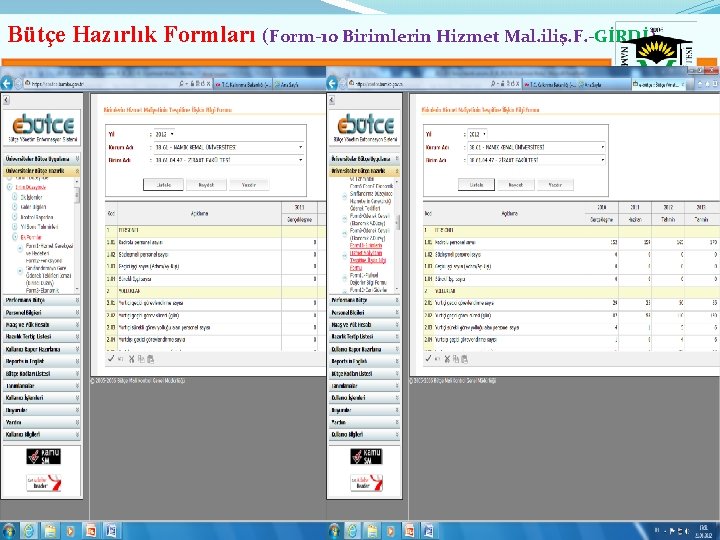Viewport: 720px width, 540px height.
Task: Open the red Form-10 link in the right sidebar
Action: (368, 256)
